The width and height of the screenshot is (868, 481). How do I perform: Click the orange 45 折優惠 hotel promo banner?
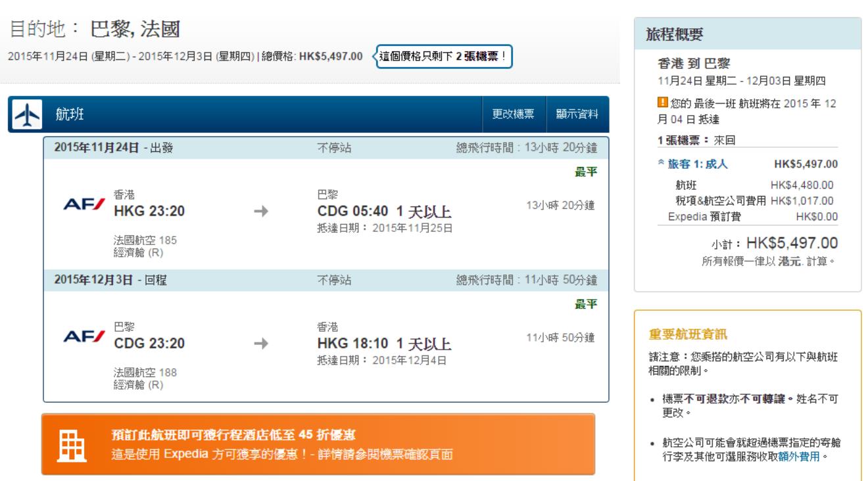318,444
